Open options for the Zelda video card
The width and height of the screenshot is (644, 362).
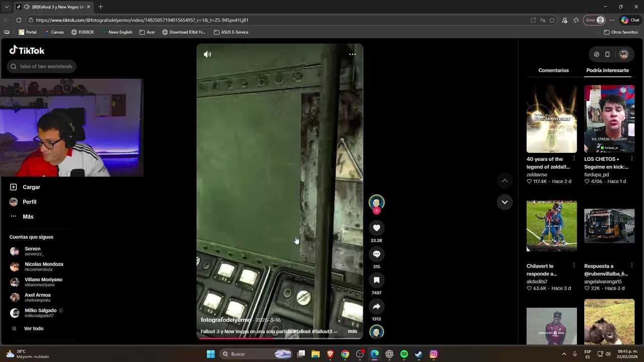tap(574, 159)
